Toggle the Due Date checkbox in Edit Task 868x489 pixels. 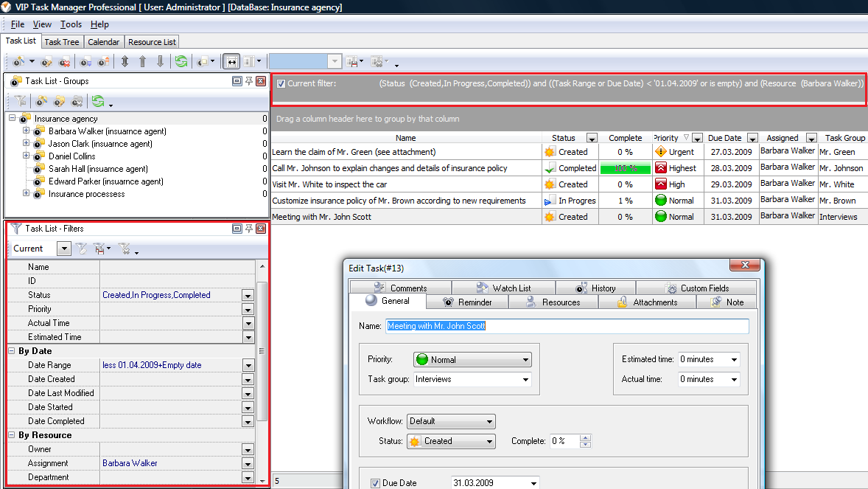375,483
